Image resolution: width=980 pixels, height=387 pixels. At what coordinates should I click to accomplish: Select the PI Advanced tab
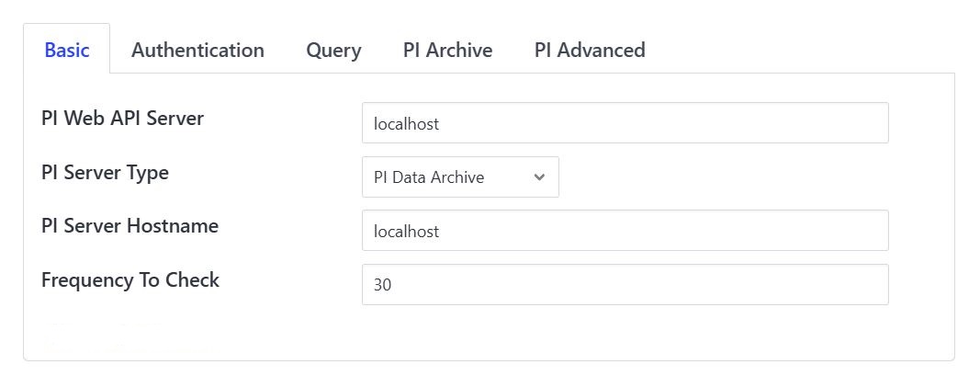click(x=590, y=50)
